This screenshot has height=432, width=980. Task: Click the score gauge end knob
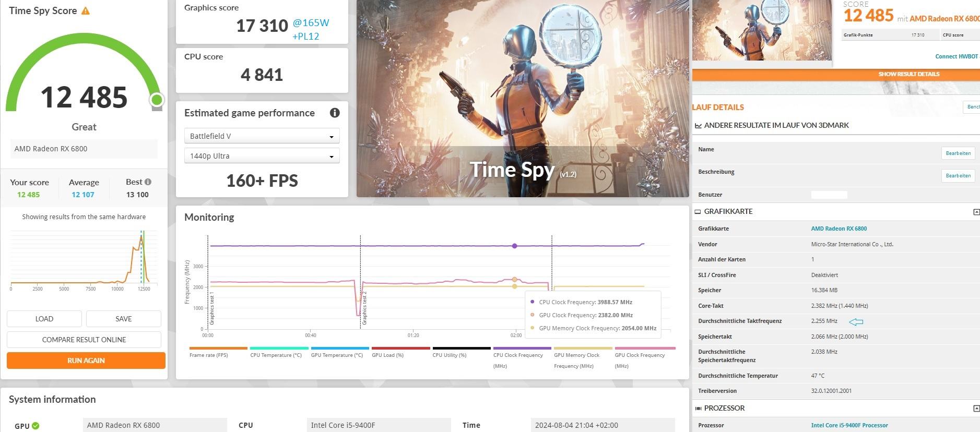156,100
